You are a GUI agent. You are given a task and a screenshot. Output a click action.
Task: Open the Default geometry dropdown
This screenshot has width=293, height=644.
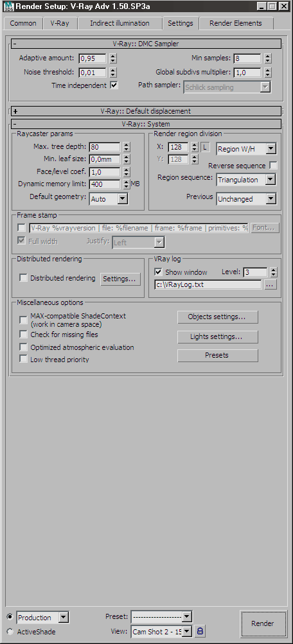(109, 199)
